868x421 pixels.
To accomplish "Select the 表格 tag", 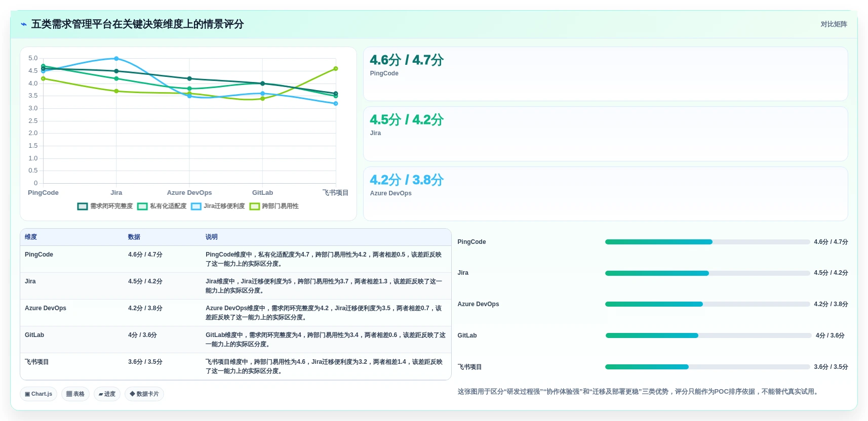I will pos(75,394).
